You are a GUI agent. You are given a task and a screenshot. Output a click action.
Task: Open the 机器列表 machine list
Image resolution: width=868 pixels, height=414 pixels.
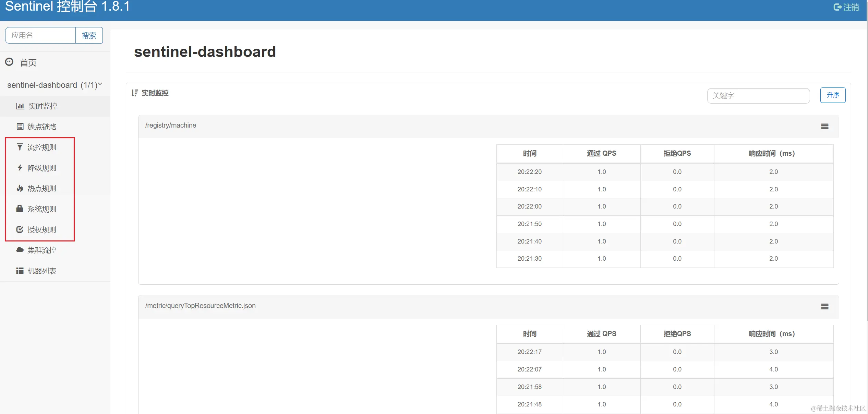[43, 271]
